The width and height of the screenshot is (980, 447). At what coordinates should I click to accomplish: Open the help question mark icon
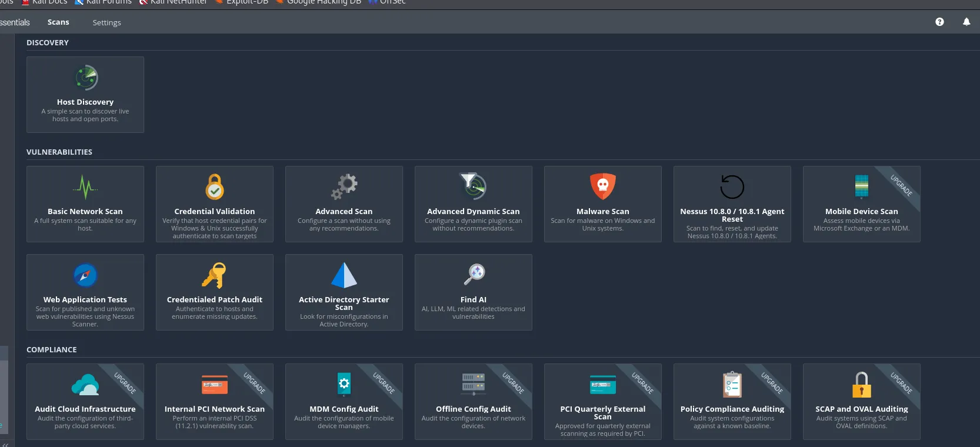coord(939,22)
